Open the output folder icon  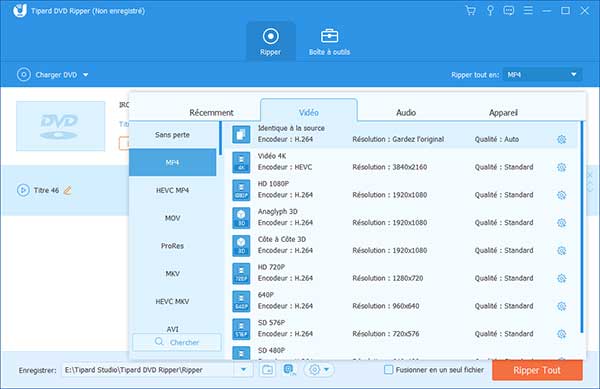click(267, 370)
